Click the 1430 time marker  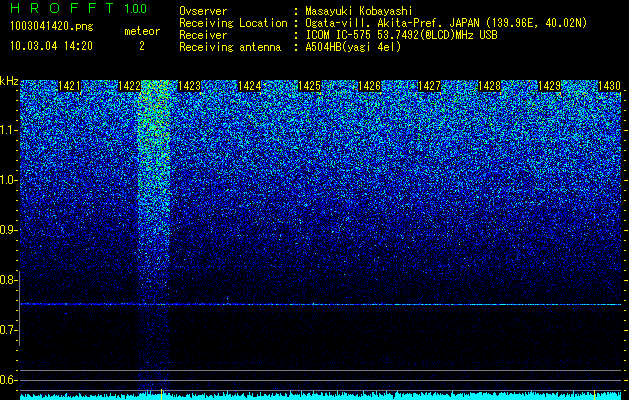[609, 86]
